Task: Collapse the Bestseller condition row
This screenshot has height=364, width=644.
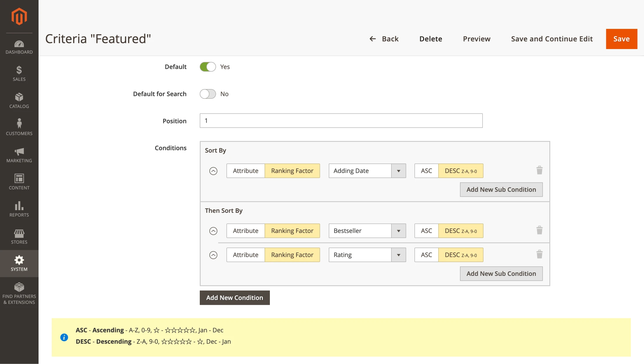Action: (213, 231)
